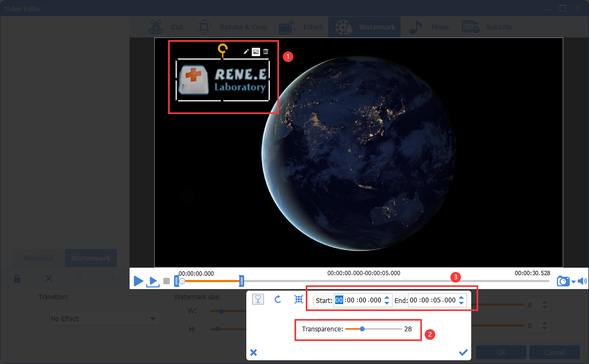Click the OK button
This screenshot has width=589, height=364.
[501, 352]
